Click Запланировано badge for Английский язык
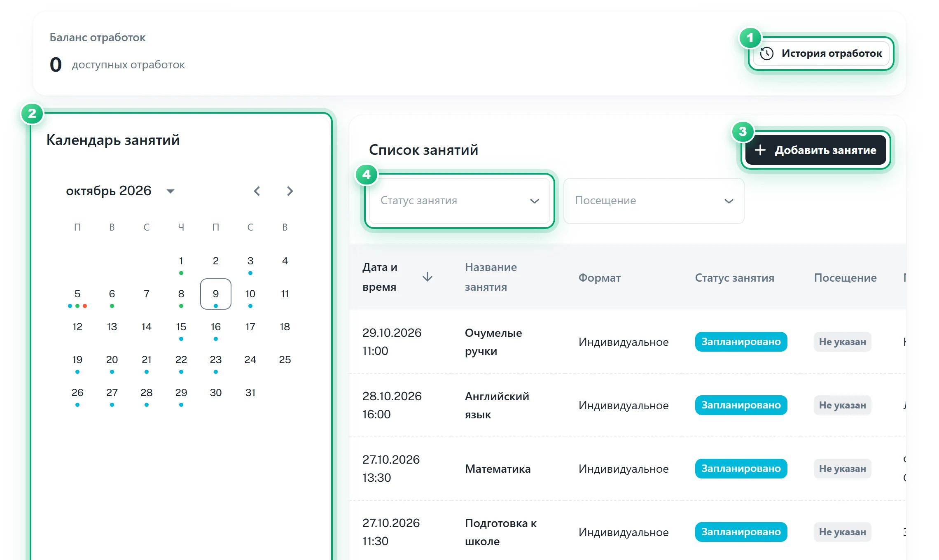Screen dimensions: 939x560 [741, 405]
